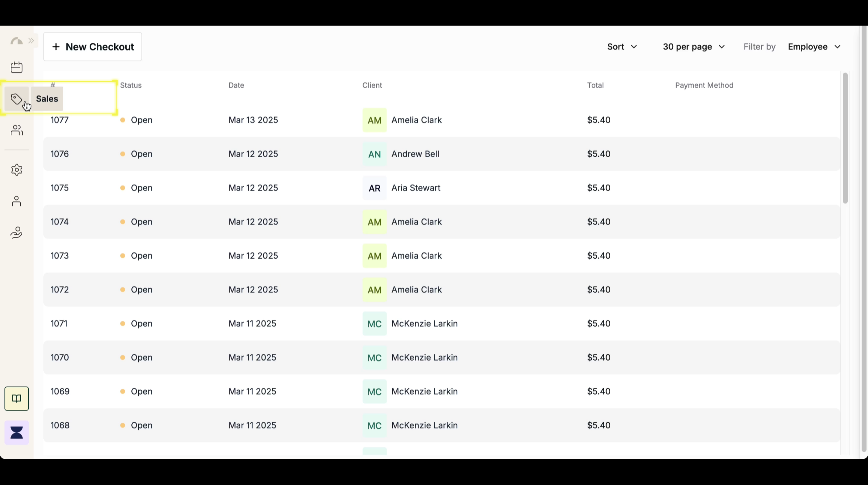Click the app logo at top left
This screenshot has height=485, width=868.
click(16, 40)
